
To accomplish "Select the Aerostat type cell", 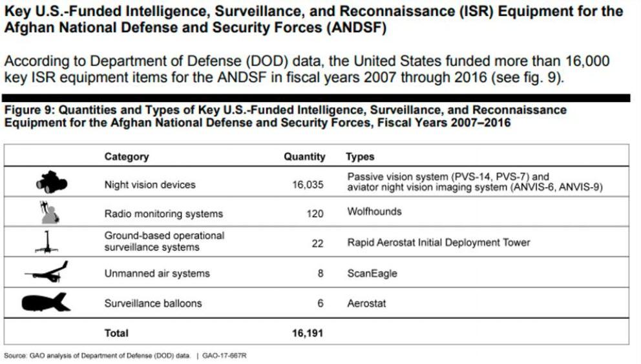I will tap(366, 303).
